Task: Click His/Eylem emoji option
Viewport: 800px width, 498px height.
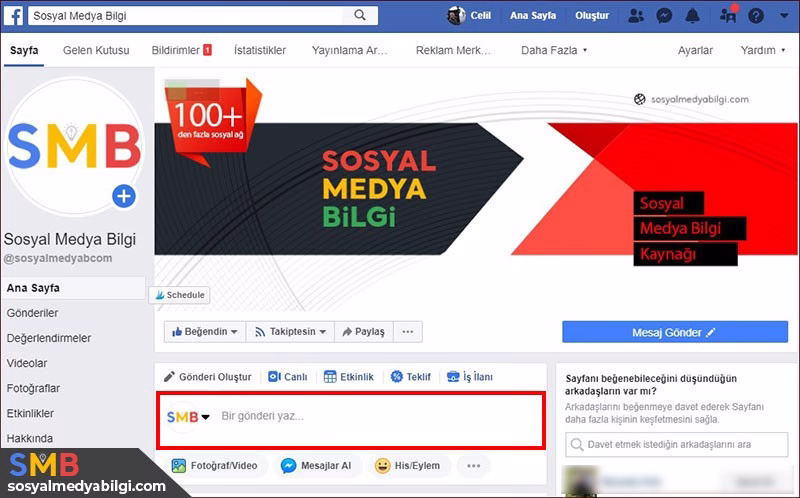Action: [x=407, y=465]
